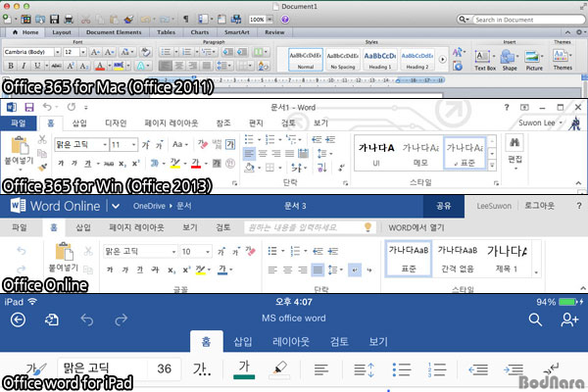Click the tell-me search box in Word Online

click(x=310, y=227)
